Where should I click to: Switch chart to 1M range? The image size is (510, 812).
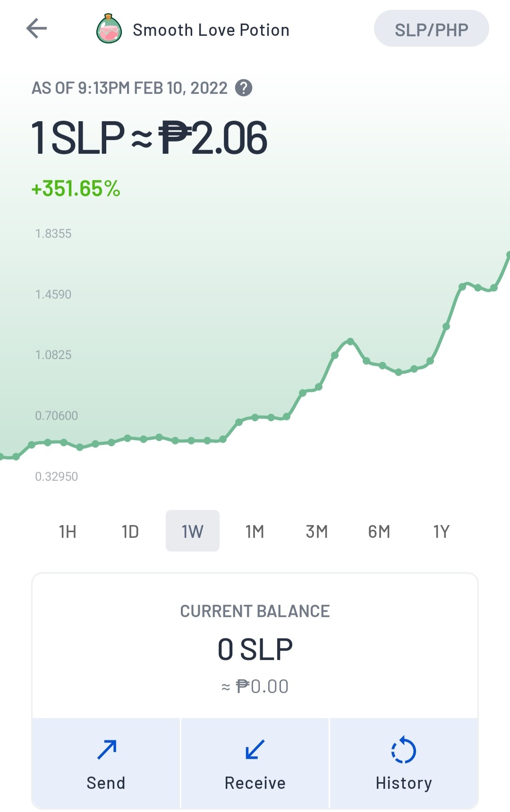tap(255, 531)
